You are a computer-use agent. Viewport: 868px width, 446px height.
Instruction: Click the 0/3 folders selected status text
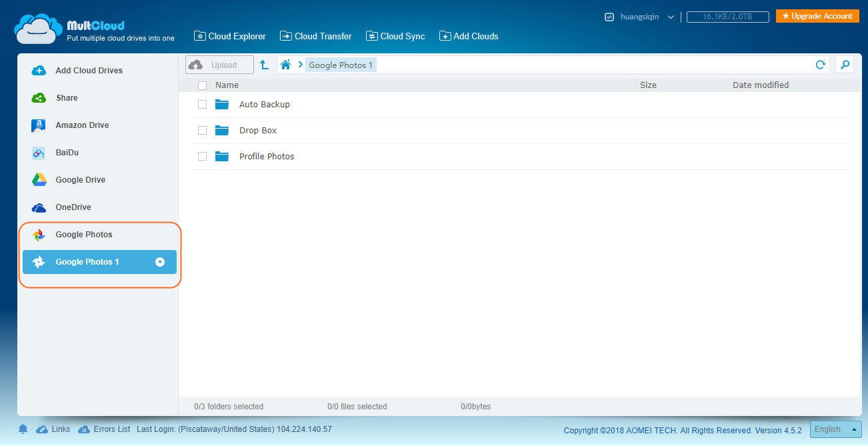pos(229,406)
